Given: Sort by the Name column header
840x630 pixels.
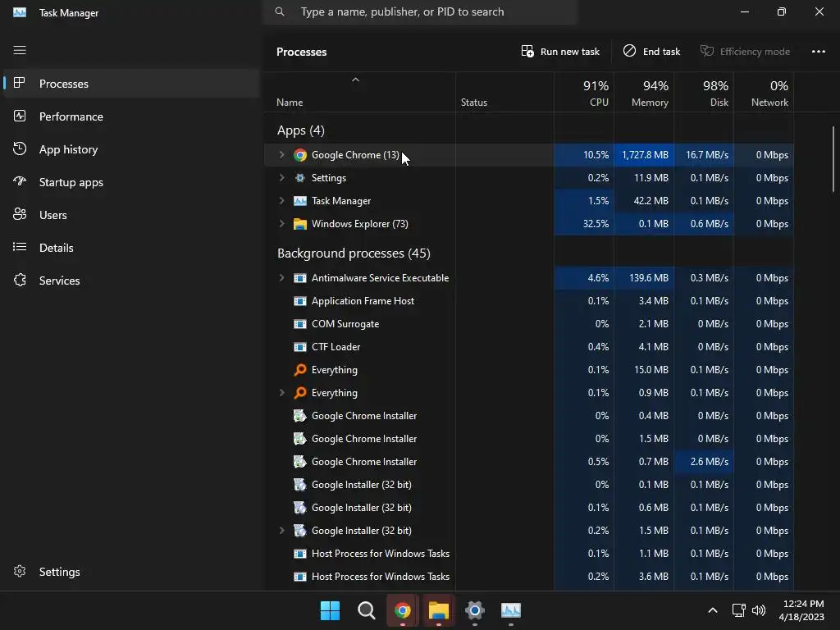Looking at the screenshot, I should tap(359, 92).
